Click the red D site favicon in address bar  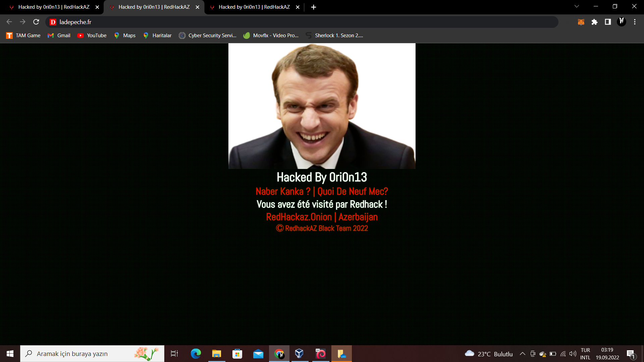(x=53, y=22)
